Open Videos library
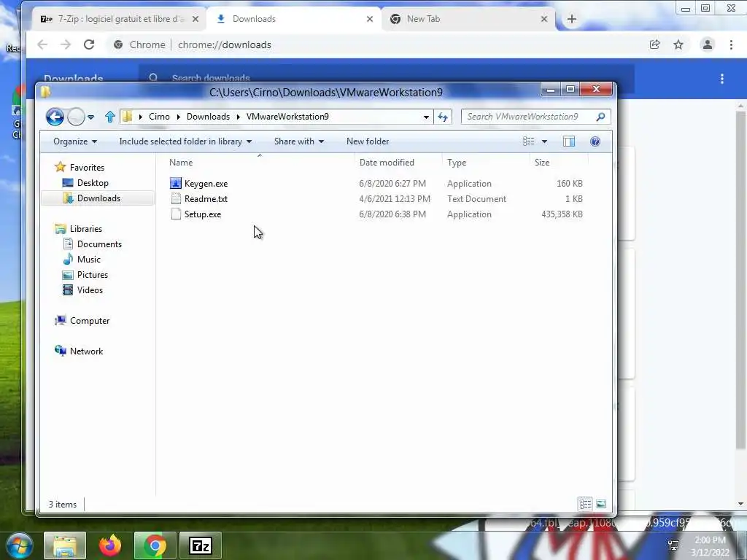This screenshot has width=747, height=560. tap(90, 290)
